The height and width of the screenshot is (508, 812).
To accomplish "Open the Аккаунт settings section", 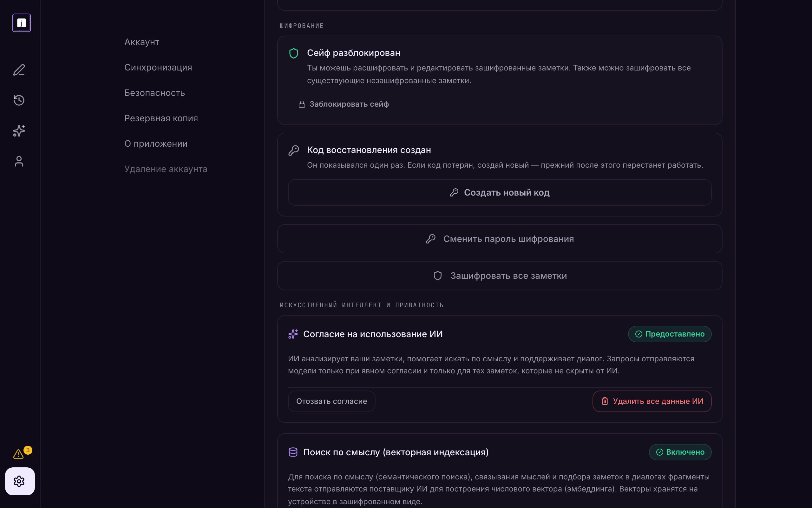I will 141,42.
